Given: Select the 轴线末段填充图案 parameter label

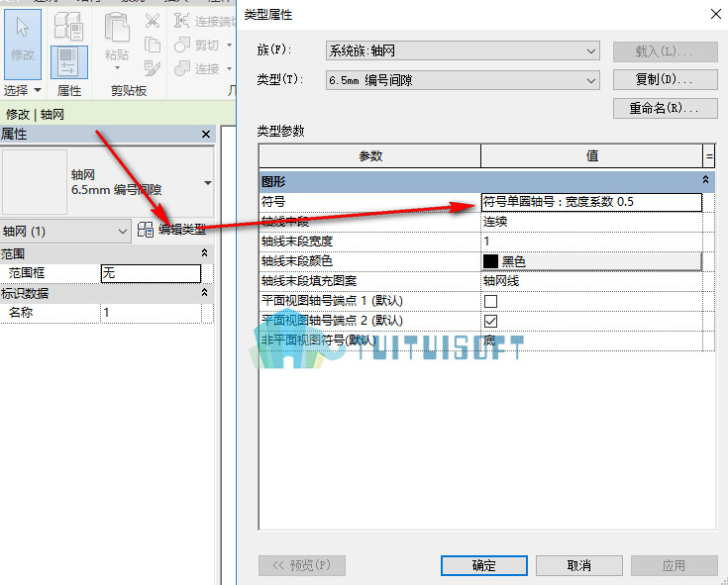Looking at the screenshot, I should pos(309,281).
